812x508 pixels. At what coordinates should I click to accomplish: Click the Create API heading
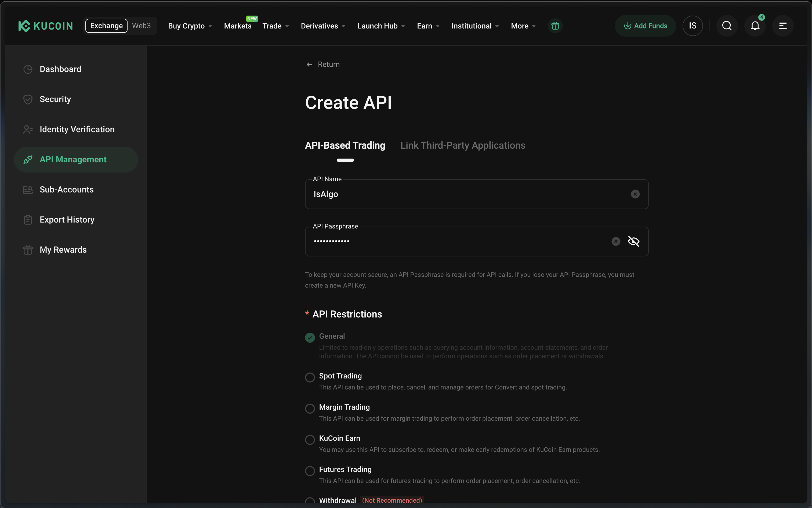348,102
